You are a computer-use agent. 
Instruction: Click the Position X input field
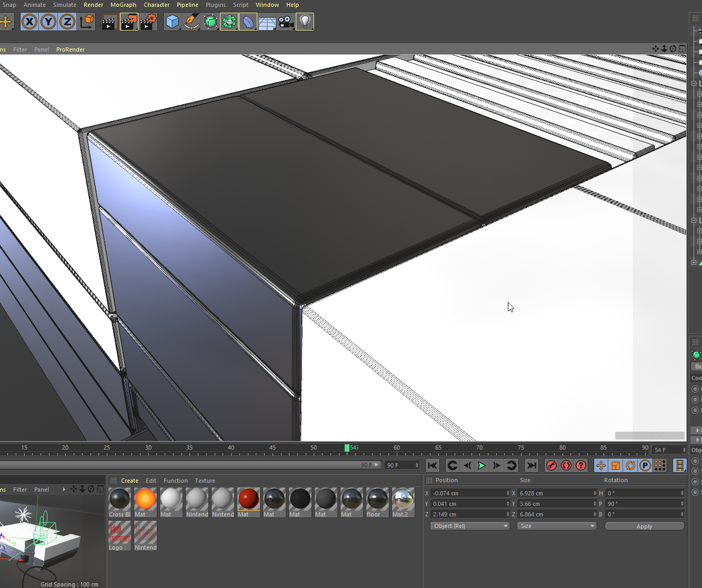tap(470, 493)
